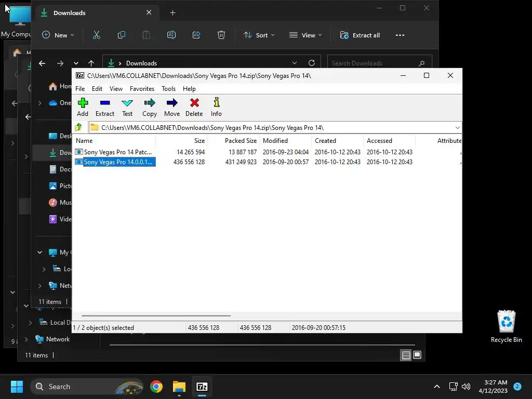Show hidden icons in system tray
The width and height of the screenshot is (532, 399).
point(436,387)
